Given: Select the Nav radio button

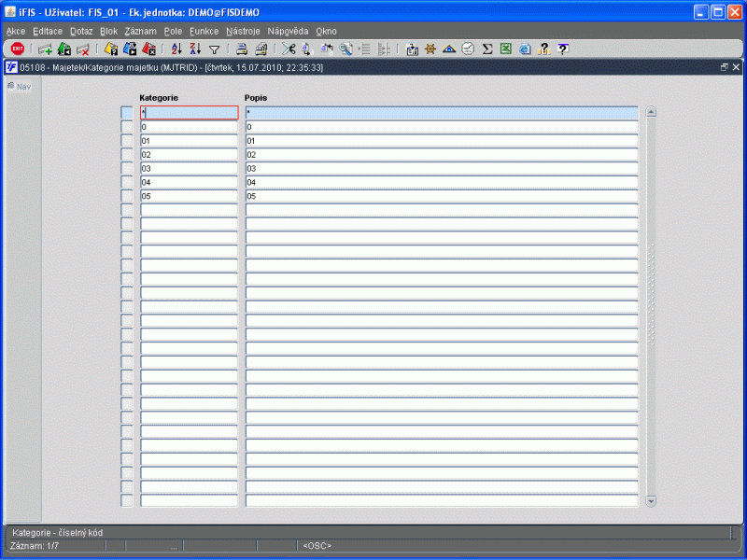Looking at the screenshot, I should tap(11, 86).
